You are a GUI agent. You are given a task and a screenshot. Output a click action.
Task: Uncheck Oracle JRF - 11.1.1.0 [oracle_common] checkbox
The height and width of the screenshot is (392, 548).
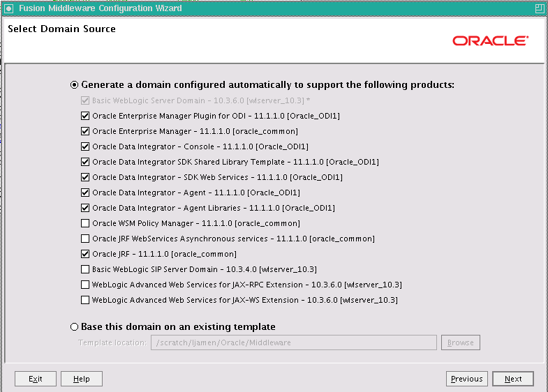pos(85,254)
